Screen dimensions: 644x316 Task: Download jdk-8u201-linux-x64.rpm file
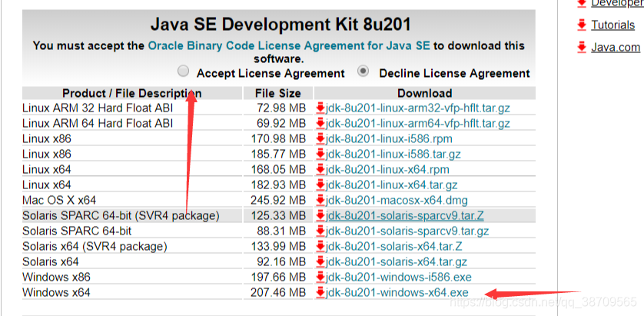(387, 169)
